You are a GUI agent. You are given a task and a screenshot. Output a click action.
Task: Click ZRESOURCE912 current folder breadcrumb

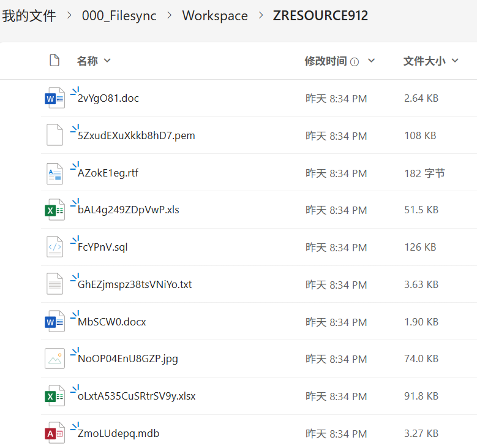pyautogui.click(x=320, y=15)
